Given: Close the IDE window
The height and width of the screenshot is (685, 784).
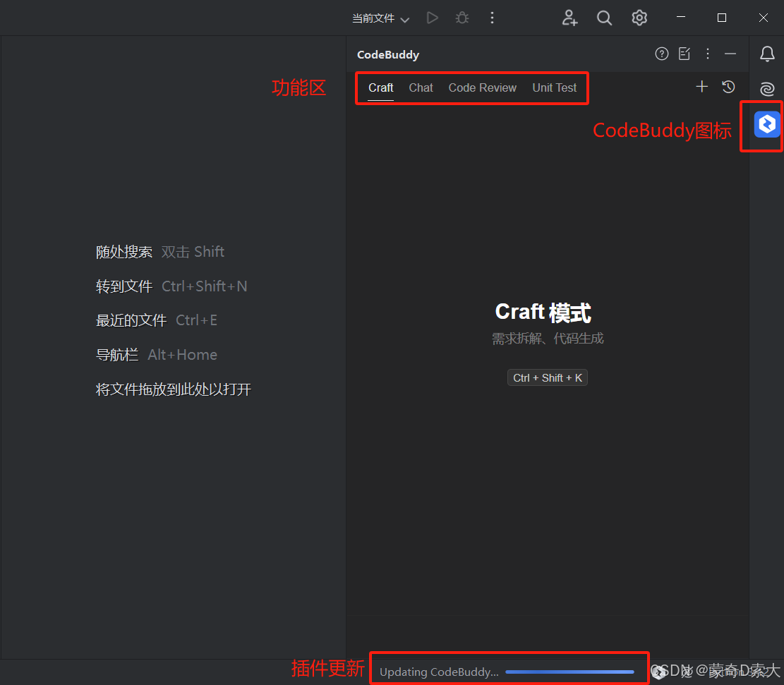Looking at the screenshot, I should (763, 18).
